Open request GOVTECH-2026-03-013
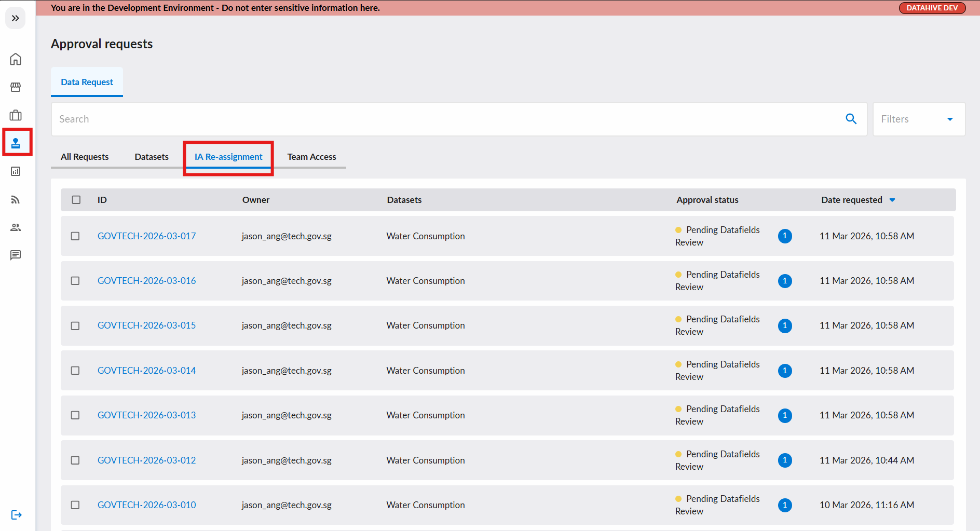 147,415
